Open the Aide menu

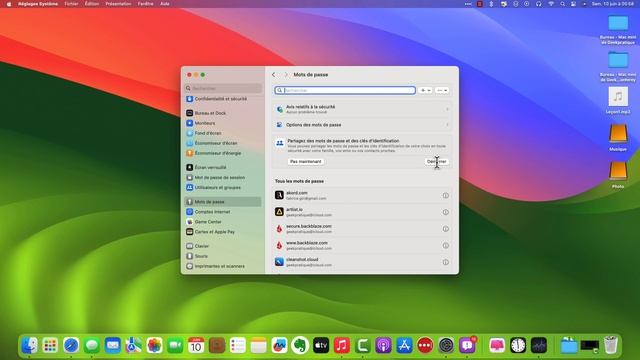point(164,4)
